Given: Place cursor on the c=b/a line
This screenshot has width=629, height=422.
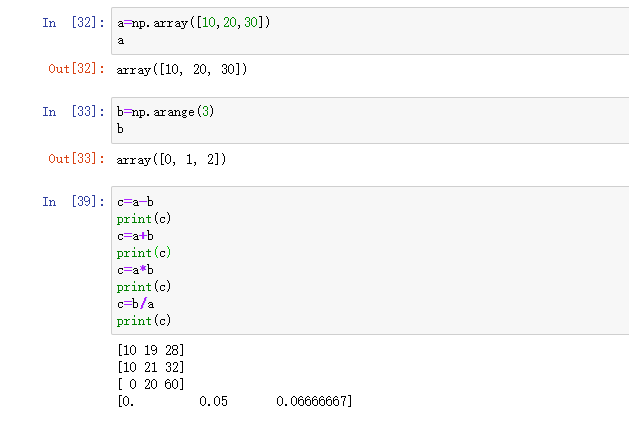Looking at the screenshot, I should pos(135,304).
